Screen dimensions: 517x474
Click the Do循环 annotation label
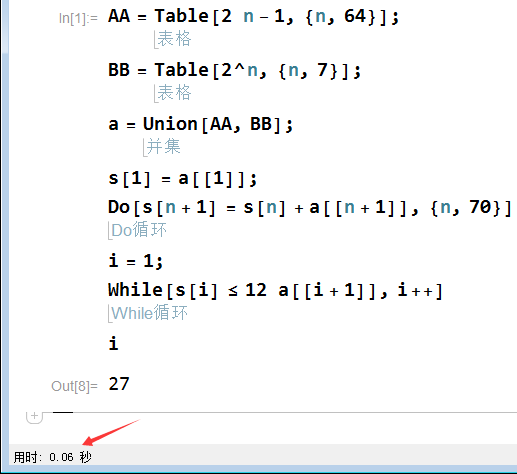click(x=139, y=230)
